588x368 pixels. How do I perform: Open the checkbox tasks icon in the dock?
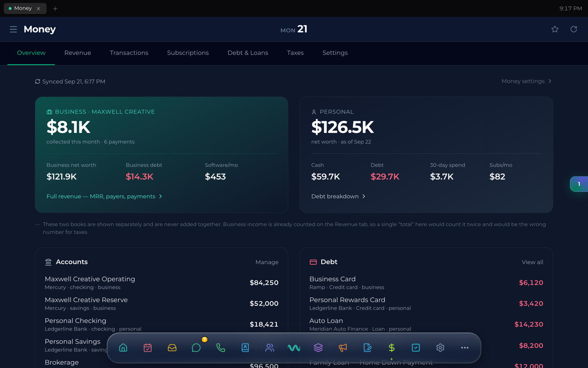pos(416,348)
